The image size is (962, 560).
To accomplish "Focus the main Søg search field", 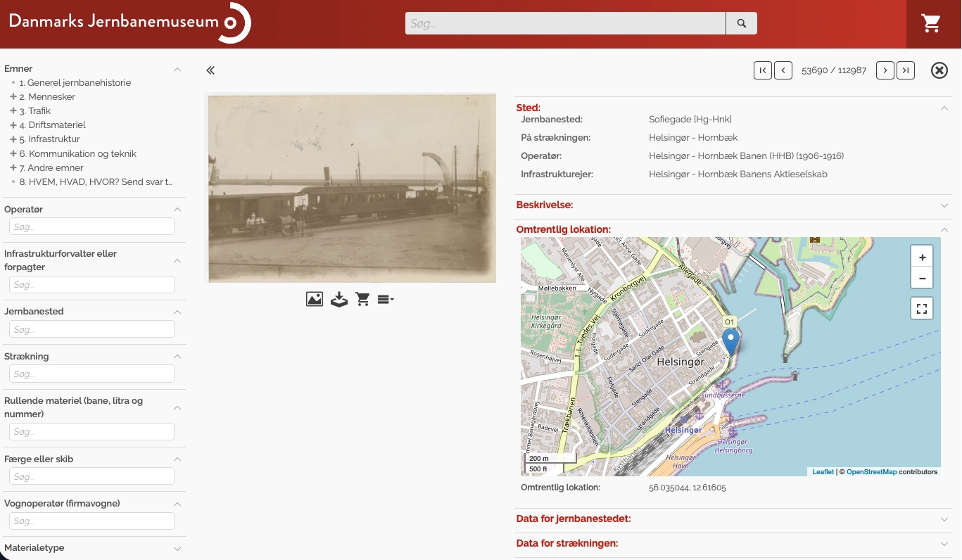I will pyautogui.click(x=566, y=23).
